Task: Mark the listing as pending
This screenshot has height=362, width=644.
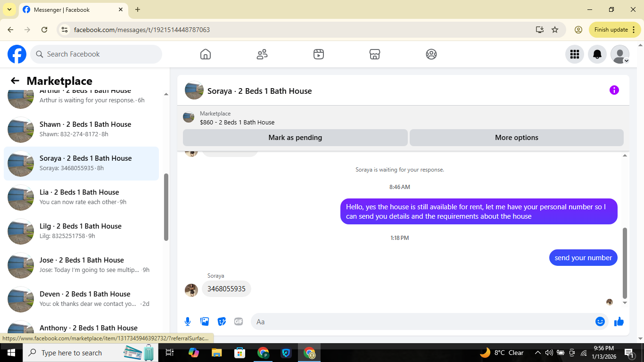Action: 295,138
